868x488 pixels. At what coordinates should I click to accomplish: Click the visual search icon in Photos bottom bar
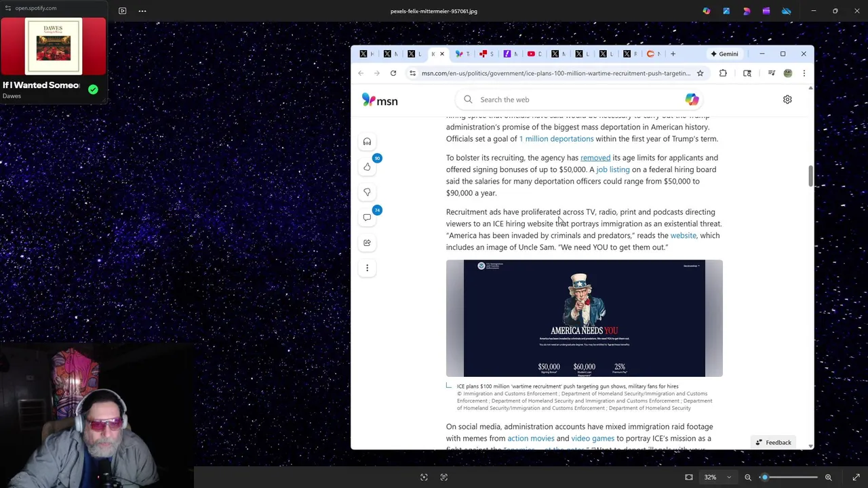424,477
